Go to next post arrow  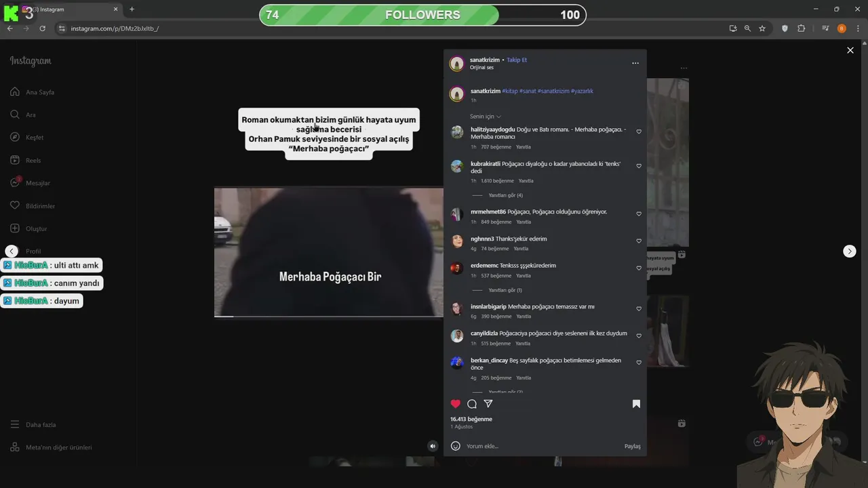pos(849,251)
